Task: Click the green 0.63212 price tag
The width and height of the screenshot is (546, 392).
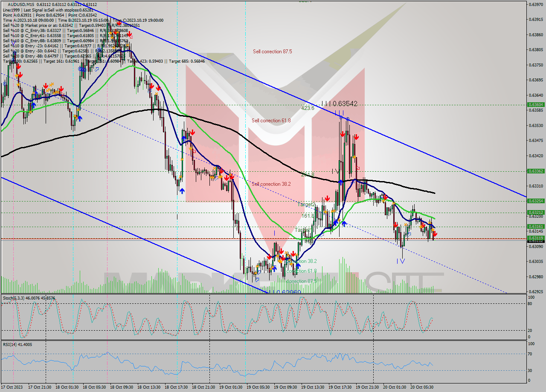Action: tap(536, 212)
